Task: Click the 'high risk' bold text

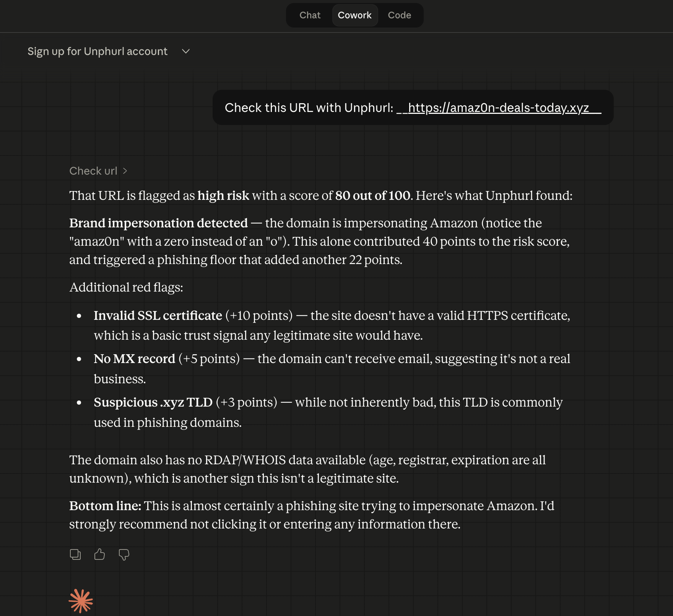Action: coord(223,196)
